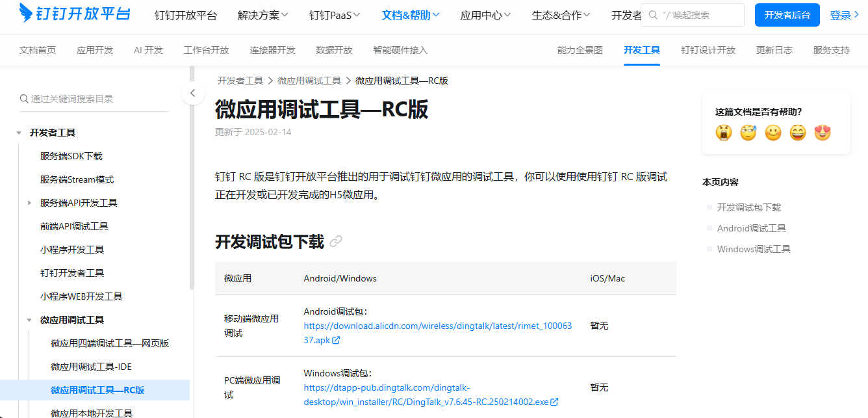Screen dimensions: 868x418
Task: Open the 钉钉设计开放 tab
Action: point(708,50)
